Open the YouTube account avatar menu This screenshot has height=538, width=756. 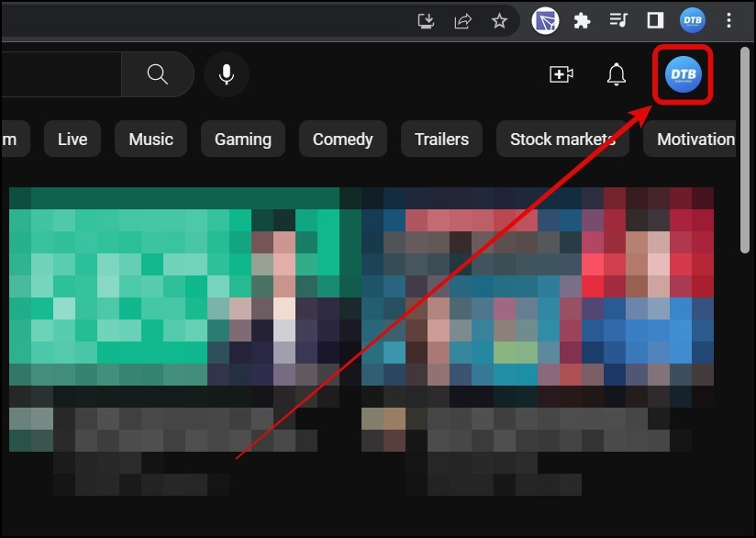(684, 74)
